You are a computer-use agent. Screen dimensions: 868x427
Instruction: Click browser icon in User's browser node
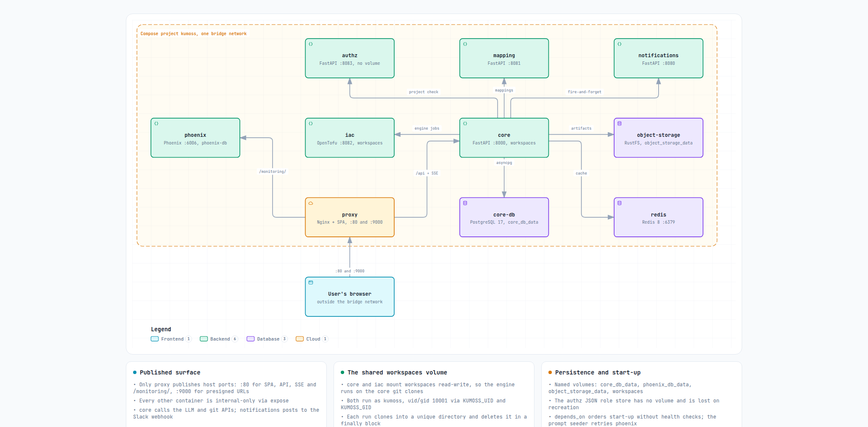[311, 283]
